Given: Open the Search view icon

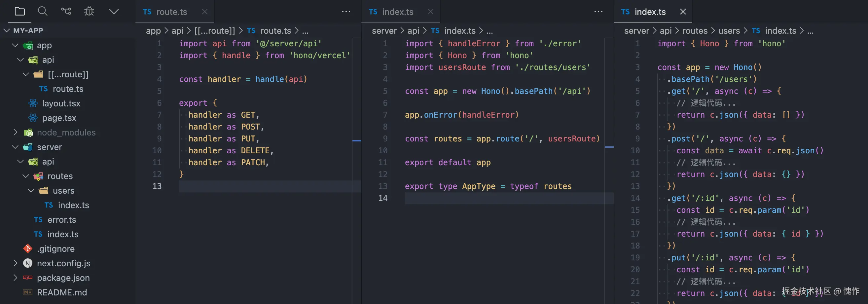Looking at the screenshot, I should (x=43, y=12).
